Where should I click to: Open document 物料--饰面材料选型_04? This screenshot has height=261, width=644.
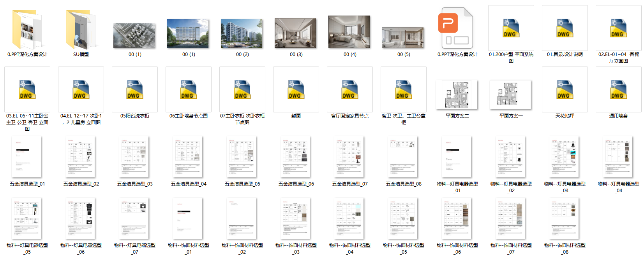point(349,218)
